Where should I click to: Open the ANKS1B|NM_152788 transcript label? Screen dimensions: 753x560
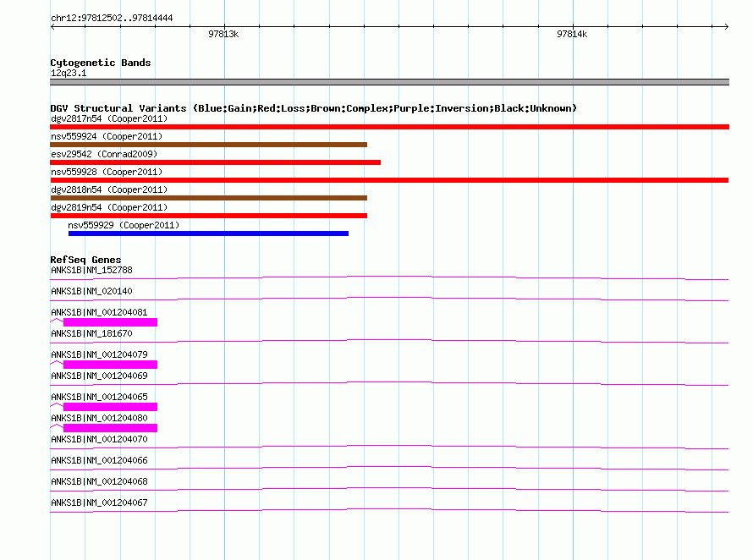[x=91, y=271]
